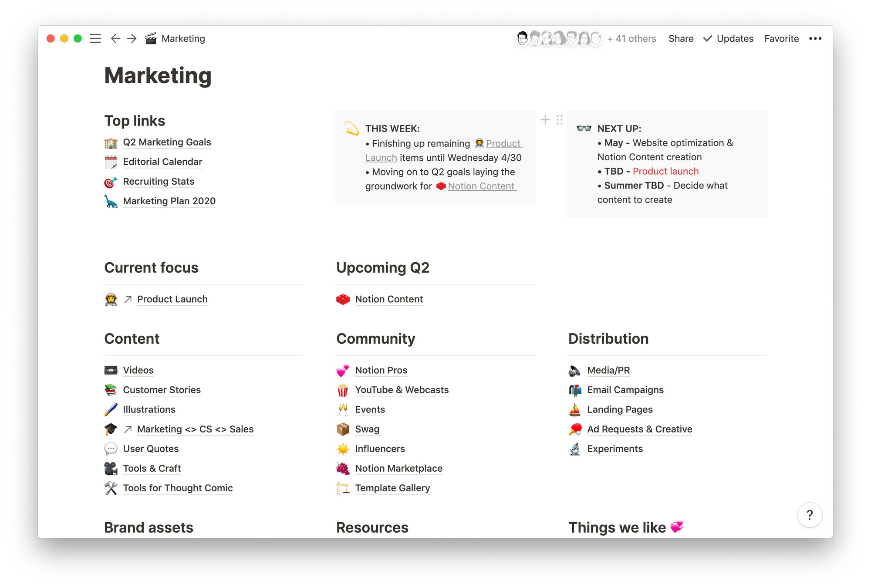Click the Tools for Thought Comic icon
The width and height of the screenshot is (871, 588).
click(x=111, y=488)
